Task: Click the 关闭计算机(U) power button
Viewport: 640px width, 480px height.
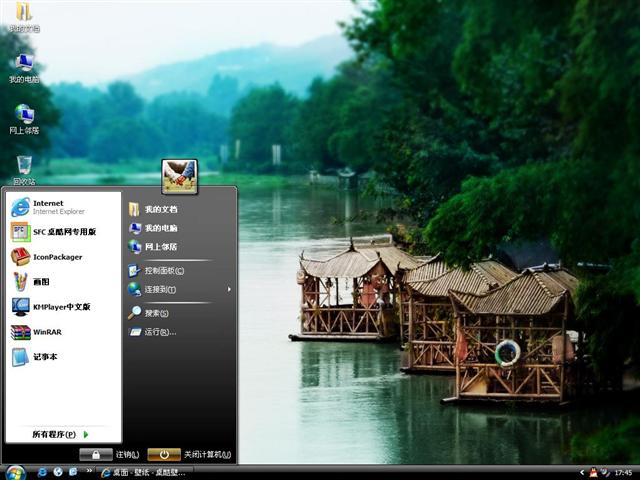Action: (164, 454)
